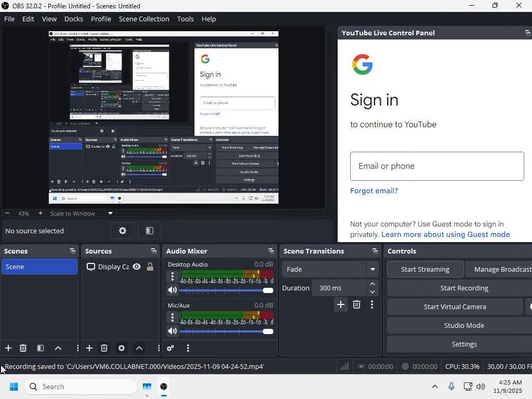Open the Edit menu

[x=28, y=19]
